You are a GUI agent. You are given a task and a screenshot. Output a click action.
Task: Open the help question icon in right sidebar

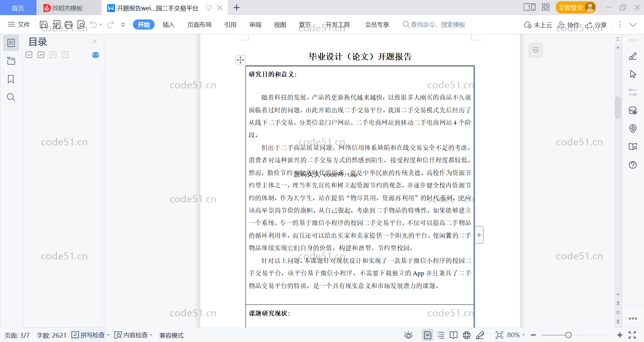(x=633, y=165)
